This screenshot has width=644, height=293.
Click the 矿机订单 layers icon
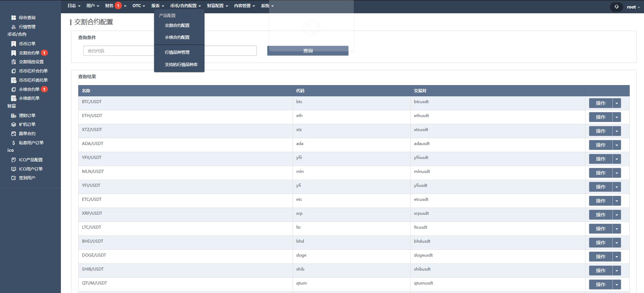tap(14, 125)
